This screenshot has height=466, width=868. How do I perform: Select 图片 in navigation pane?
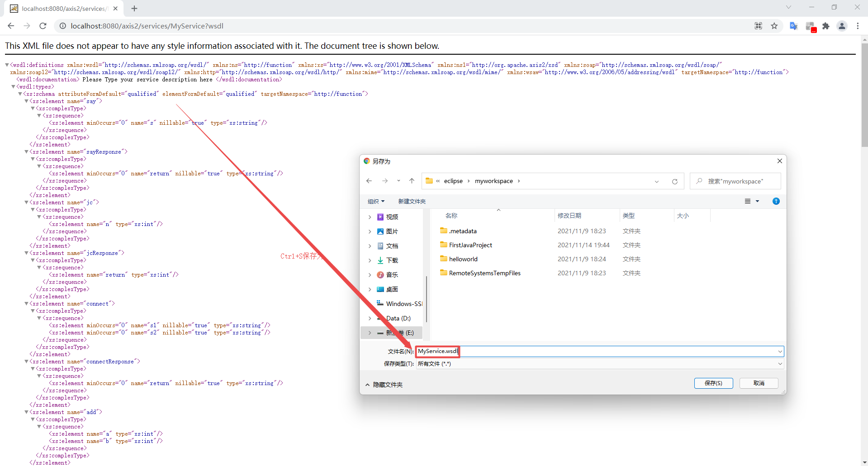[392, 231]
